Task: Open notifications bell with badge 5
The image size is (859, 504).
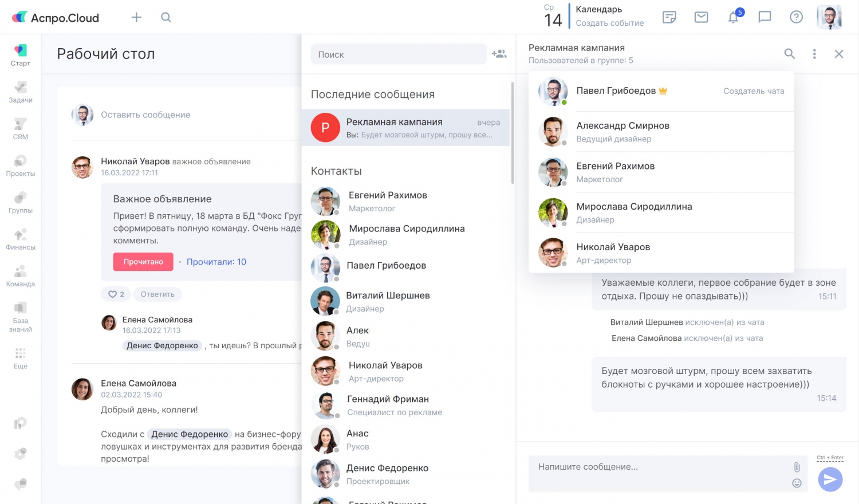Action: (734, 17)
